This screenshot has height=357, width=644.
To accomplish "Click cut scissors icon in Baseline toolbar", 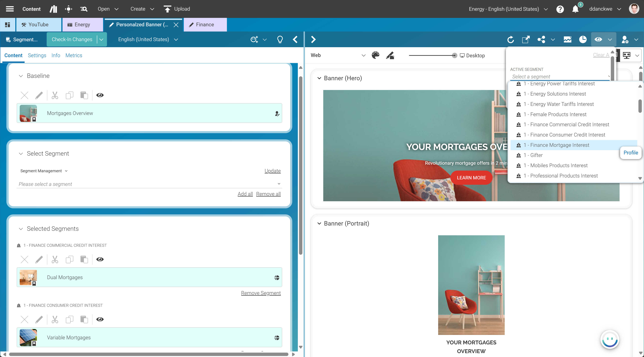I will [55, 95].
